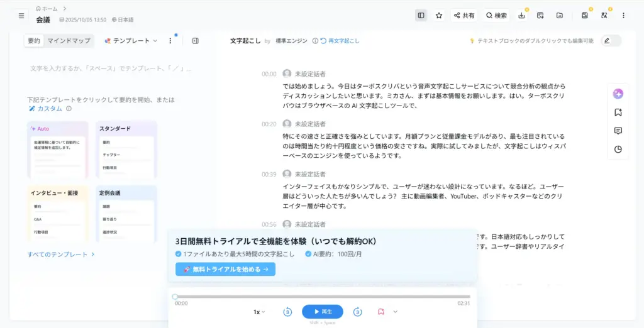Open summary panel three-dot options menu

[x=170, y=41]
